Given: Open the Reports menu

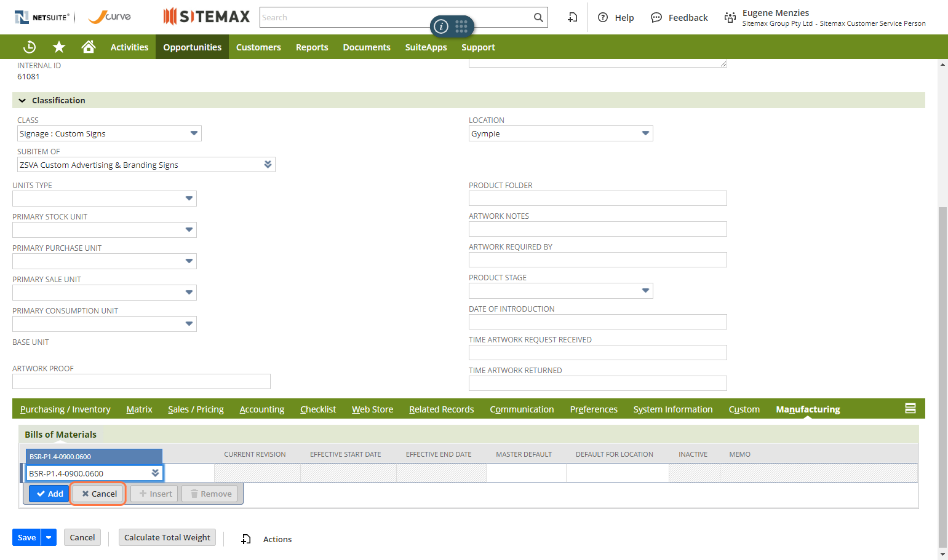Looking at the screenshot, I should (x=312, y=47).
